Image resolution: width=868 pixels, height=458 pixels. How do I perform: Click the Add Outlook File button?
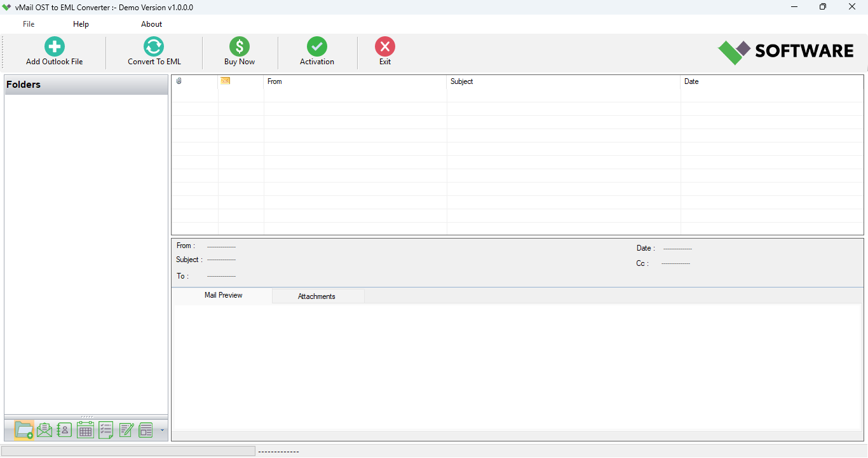(54, 51)
